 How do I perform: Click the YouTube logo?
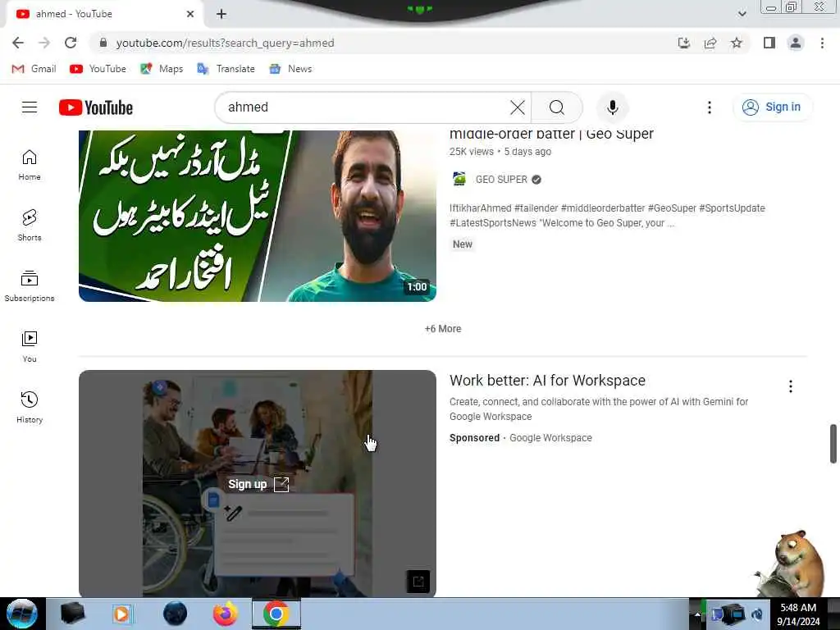coord(96,107)
